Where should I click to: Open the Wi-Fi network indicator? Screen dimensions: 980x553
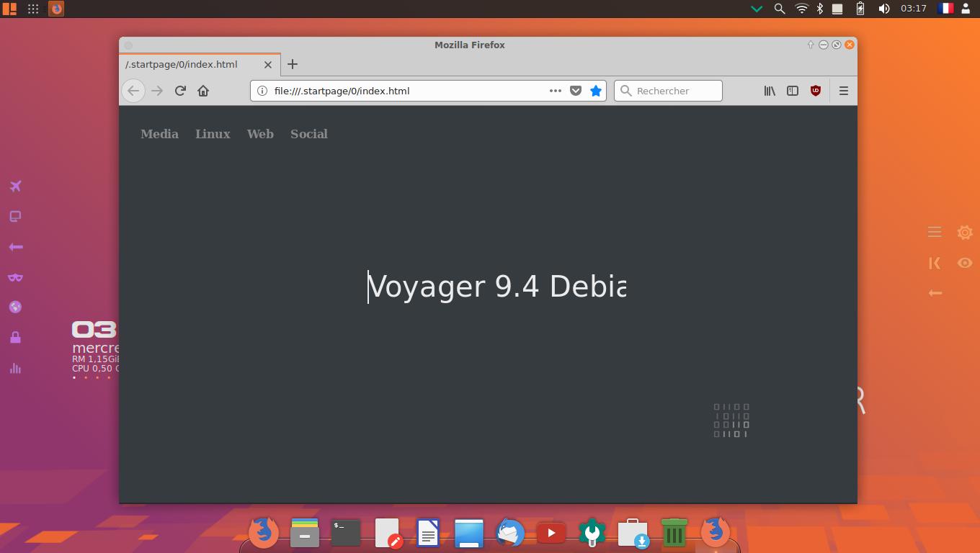801,9
